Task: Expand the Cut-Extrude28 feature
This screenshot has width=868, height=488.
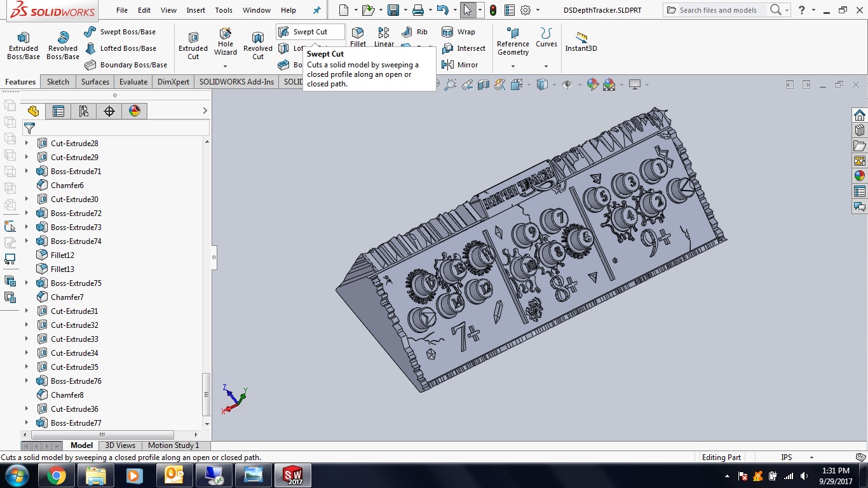Action: [x=27, y=144]
